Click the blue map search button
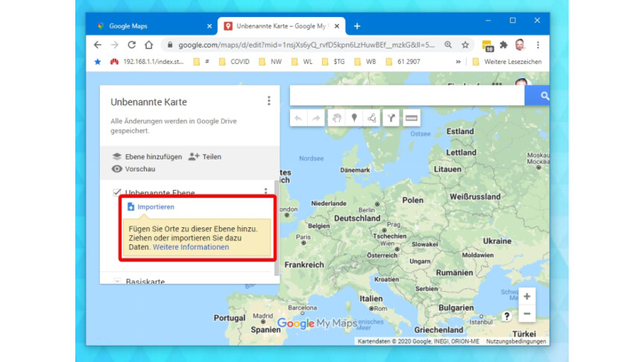This screenshot has width=644, height=362. tap(537, 95)
